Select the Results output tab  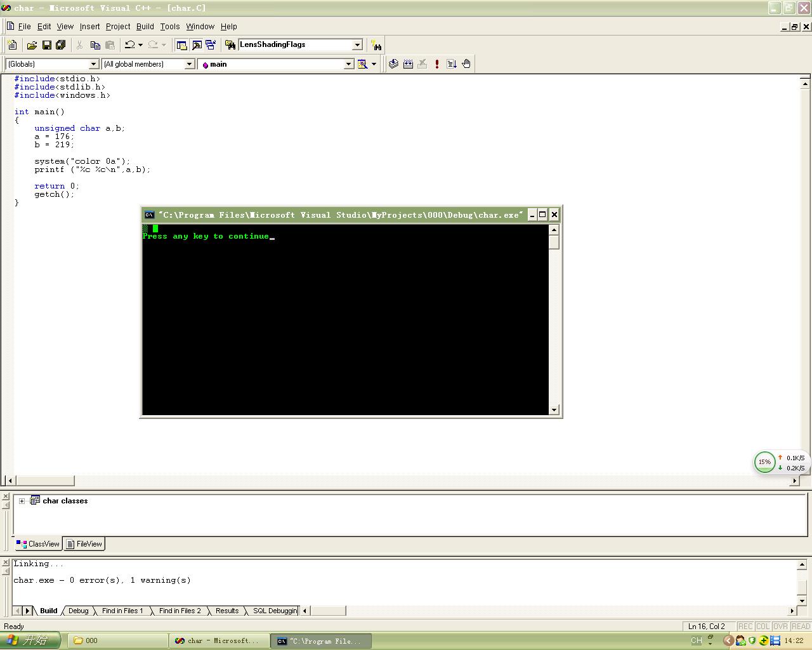pyautogui.click(x=227, y=611)
